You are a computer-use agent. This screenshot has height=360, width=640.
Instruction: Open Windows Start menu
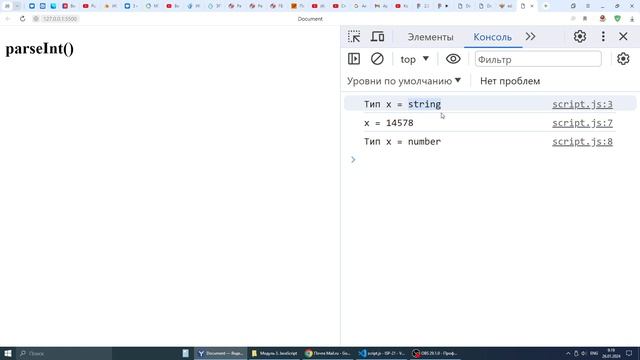7,353
